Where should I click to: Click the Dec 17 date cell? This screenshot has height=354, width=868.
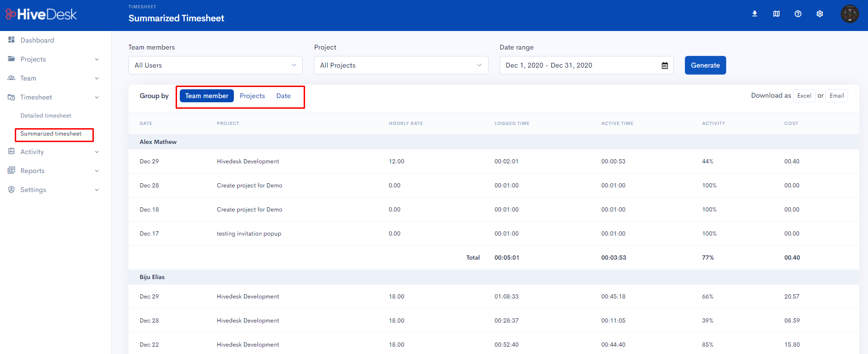[149, 234]
